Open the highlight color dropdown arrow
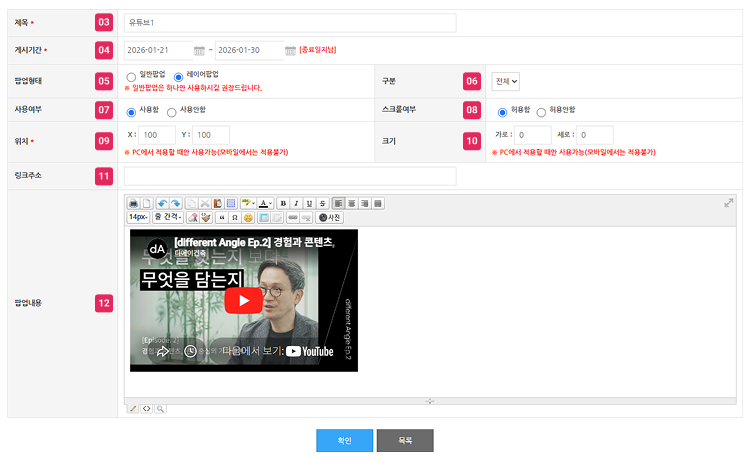The width and height of the screenshot is (750, 462). pyautogui.click(x=254, y=204)
